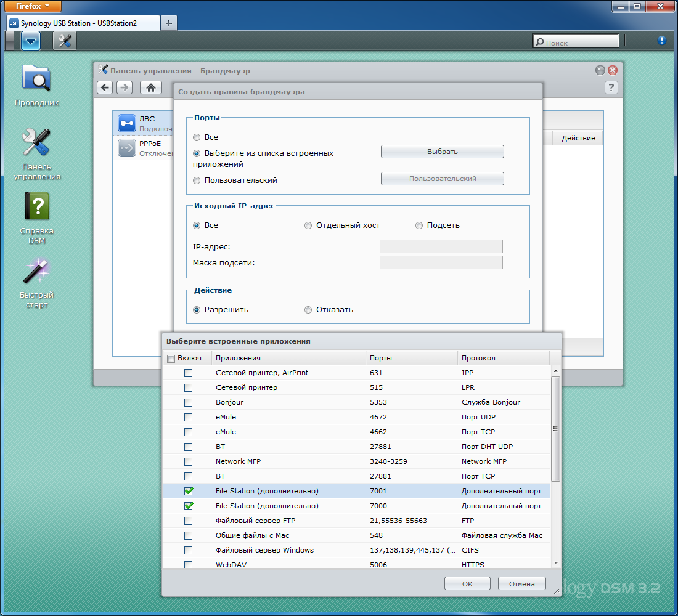Open the DSM main menu dropdown
The image size is (678, 616).
31,41
